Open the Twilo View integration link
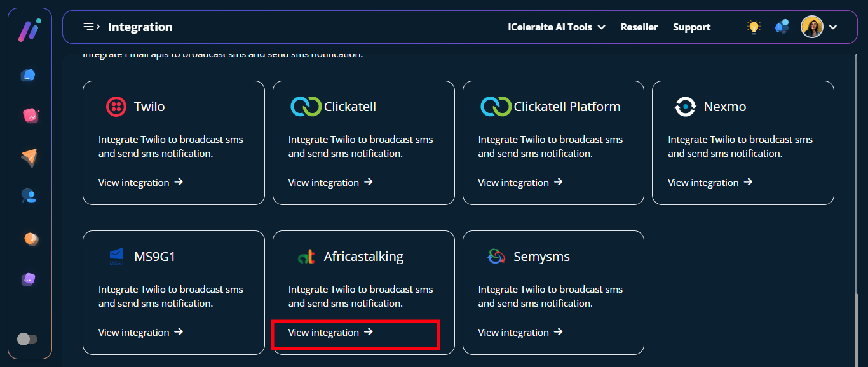868x367 pixels. 140,182
